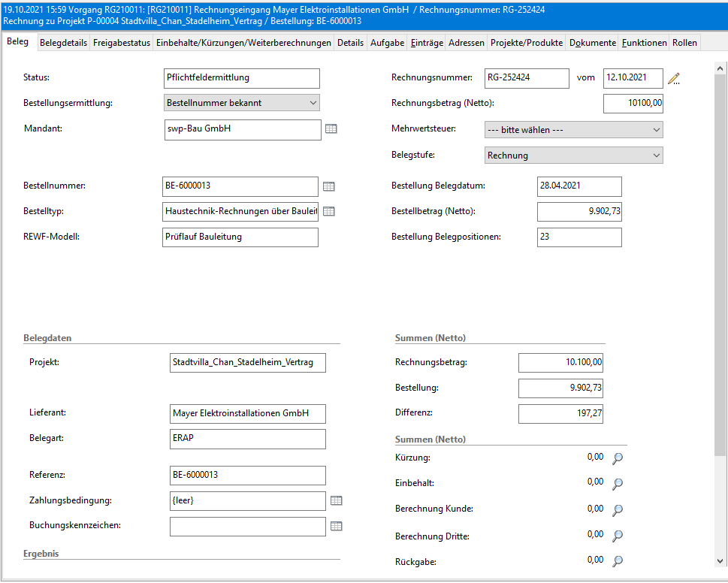Switch to the Adressen tab

coord(467,43)
